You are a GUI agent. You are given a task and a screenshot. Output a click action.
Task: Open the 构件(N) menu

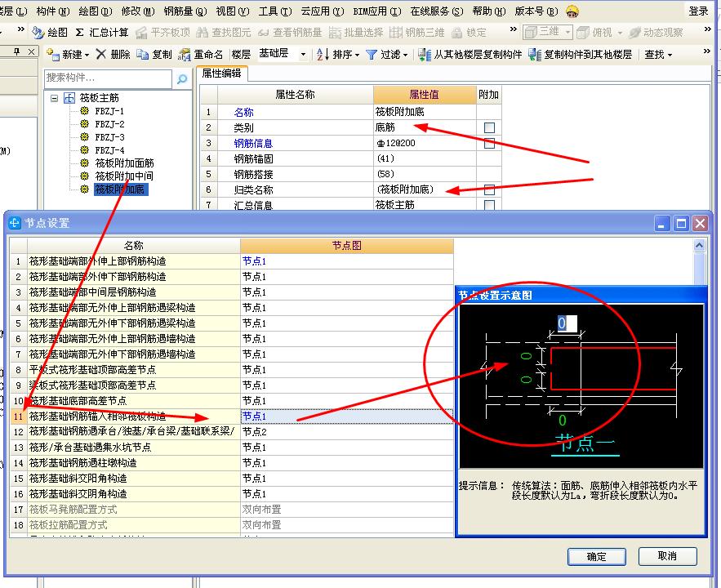pyautogui.click(x=53, y=11)
